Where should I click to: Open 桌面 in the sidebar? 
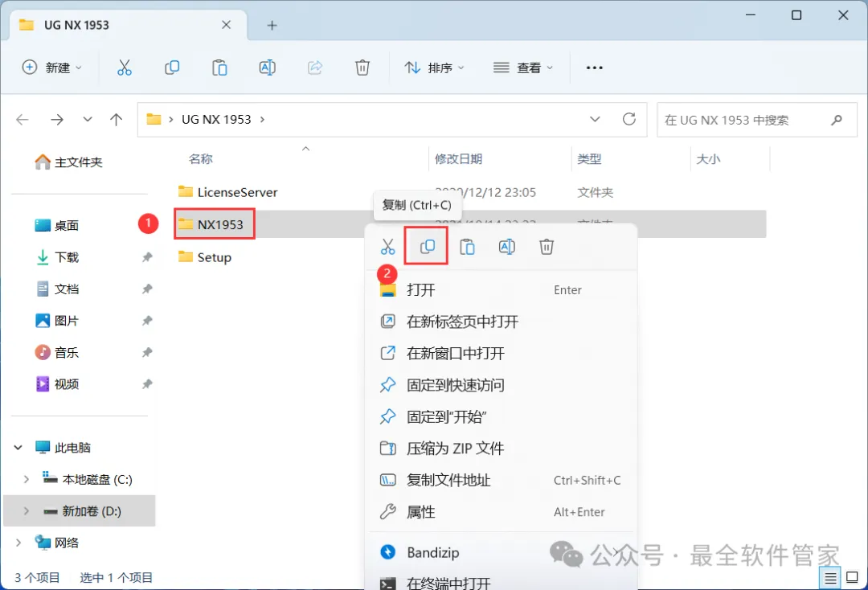57,225
